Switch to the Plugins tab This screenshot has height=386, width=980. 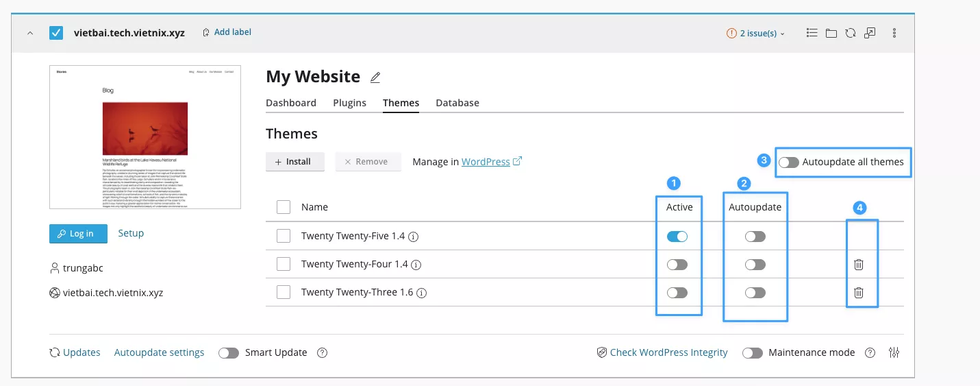pos(350,103)
